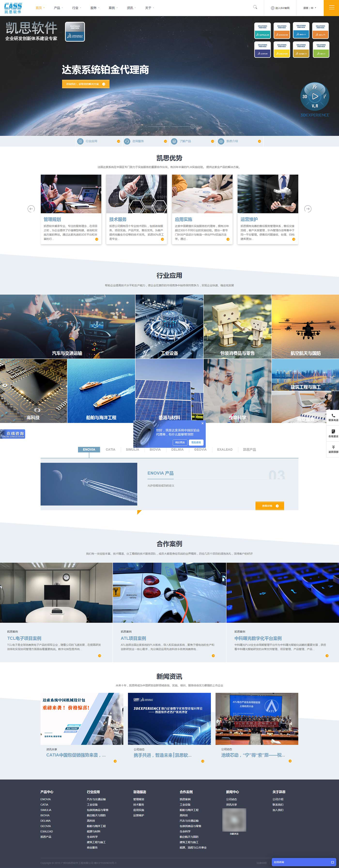This screenshot has height=868, width=339.
Task: Click the SIMULIA solutions partner badge
Action: click(x=262, y=31)
